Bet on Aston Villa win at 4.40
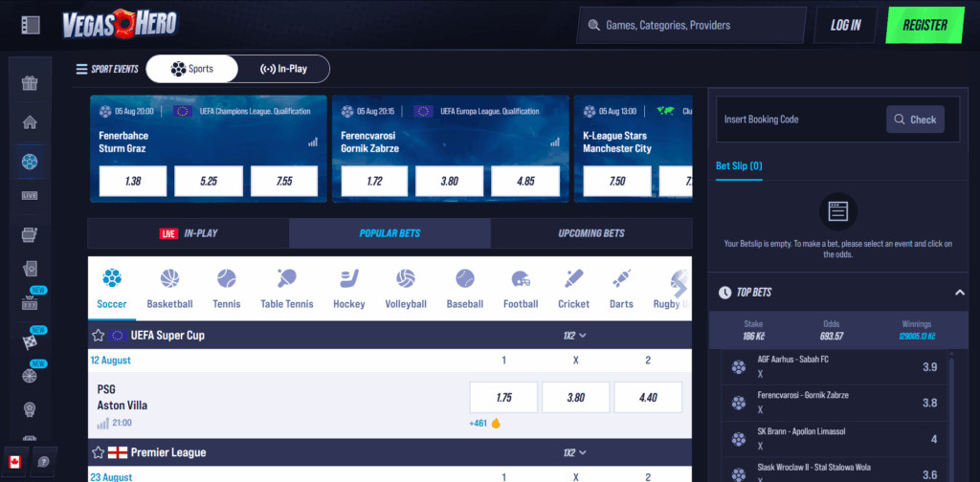The width and height of the screenshot is (980, 482). (x=648, y=398)
